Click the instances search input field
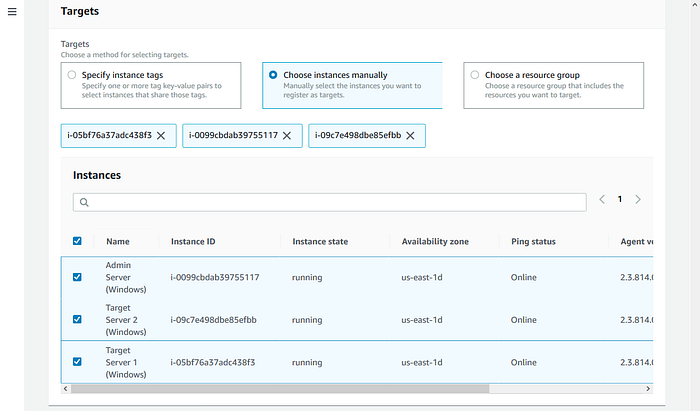The width and height of the screenshot is (700, 411). click(x=329, y=203)
